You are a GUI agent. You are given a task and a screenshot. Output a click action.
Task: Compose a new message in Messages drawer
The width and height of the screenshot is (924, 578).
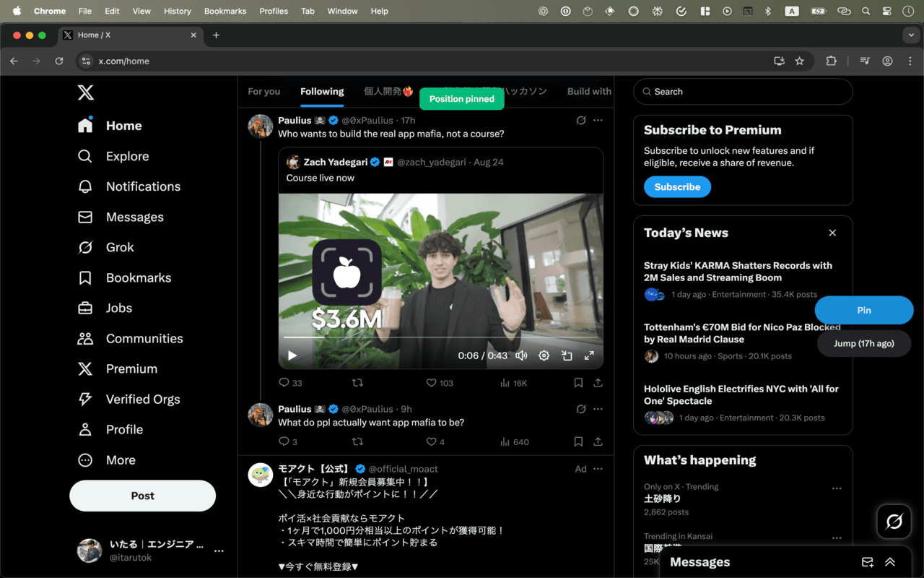pyautogui.click(x=868, y=562)
